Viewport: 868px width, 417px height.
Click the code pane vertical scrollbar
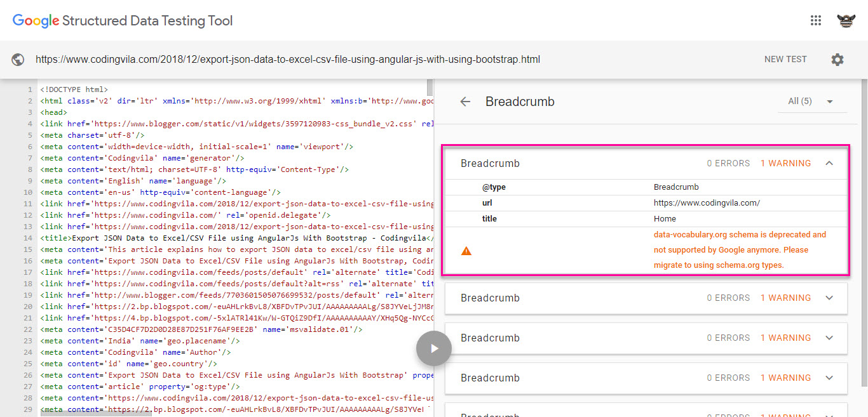[x=430, y=87]
